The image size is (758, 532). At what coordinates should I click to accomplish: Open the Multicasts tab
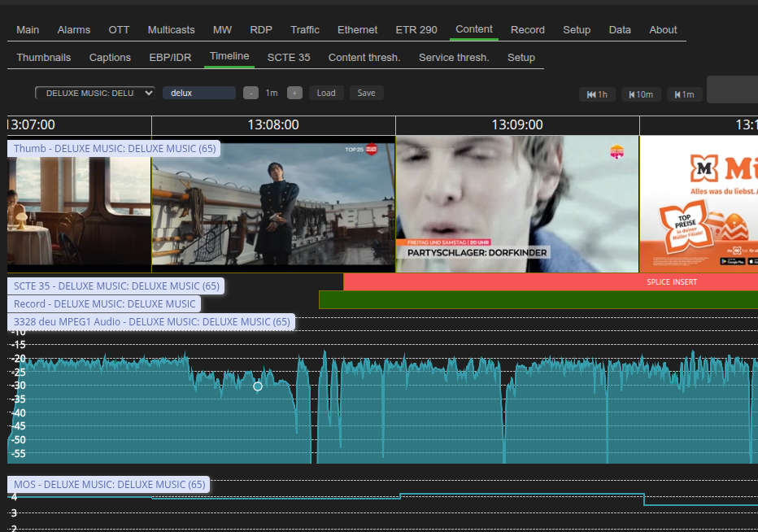click(172, 30)
